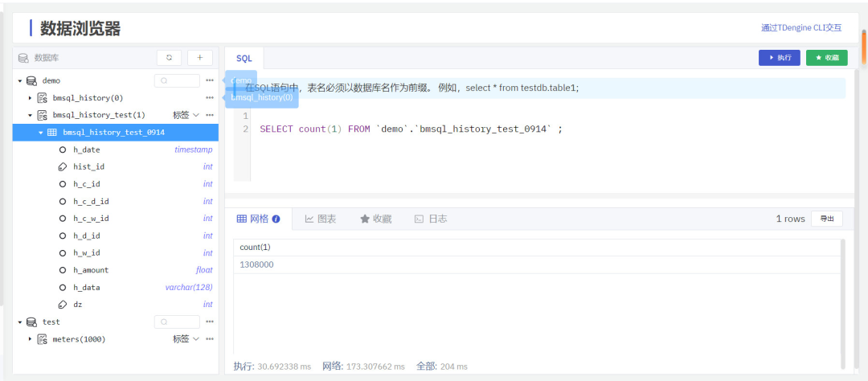Image resolution: width=868 pixels, height=381 pixels.
Task: Click the plus button to add database
Action: (x=200, y=58)
